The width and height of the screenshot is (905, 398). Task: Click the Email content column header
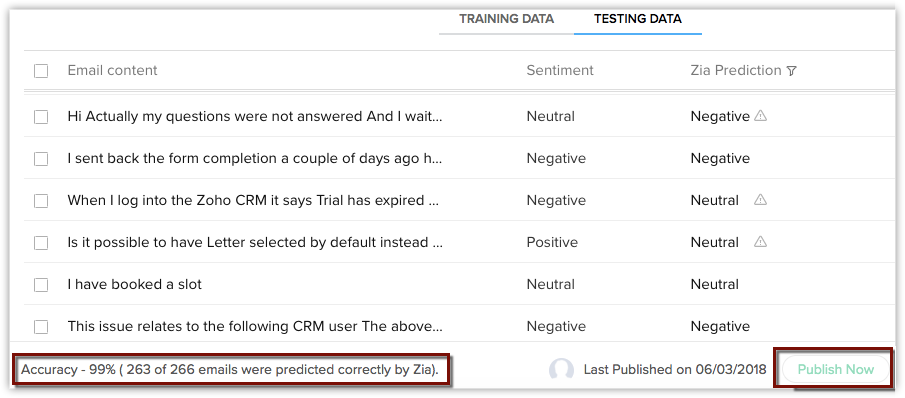113,70
